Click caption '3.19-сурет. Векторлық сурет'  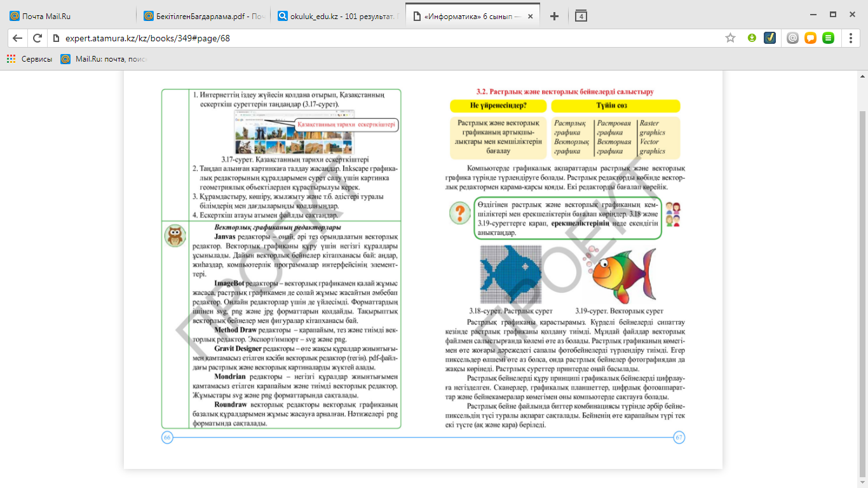click(x=619, y=311)
